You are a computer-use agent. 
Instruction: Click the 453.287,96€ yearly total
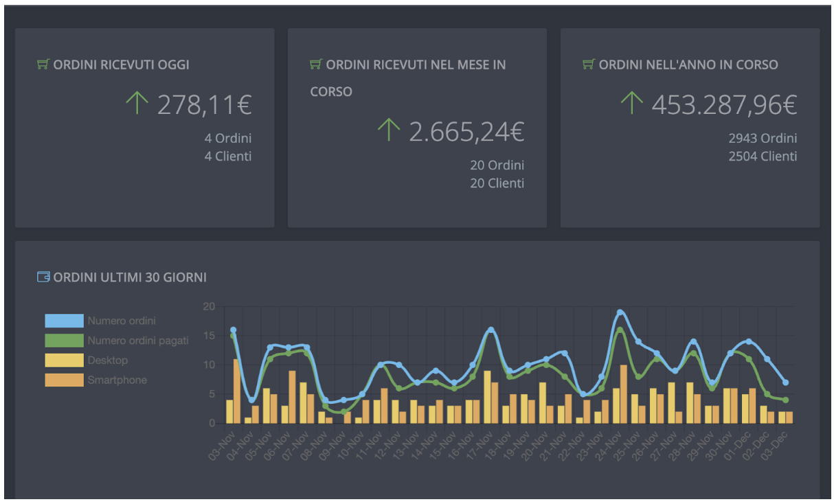(x=724, y=104)
